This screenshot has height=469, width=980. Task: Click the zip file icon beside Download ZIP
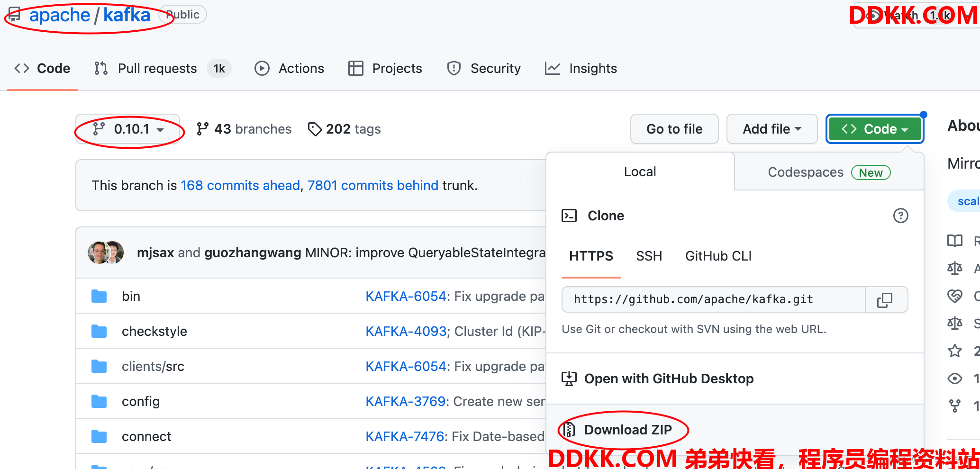(x=569, y=430)
